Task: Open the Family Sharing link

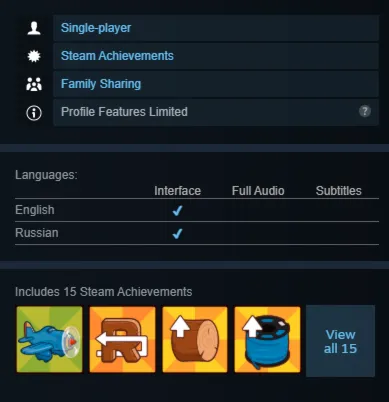Action: pos(101,84)
